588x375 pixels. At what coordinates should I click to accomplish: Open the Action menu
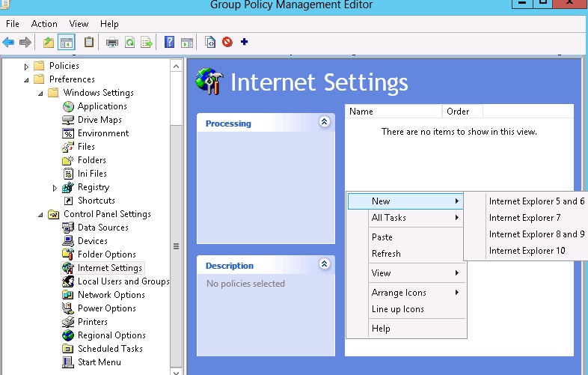click(44, 24)
